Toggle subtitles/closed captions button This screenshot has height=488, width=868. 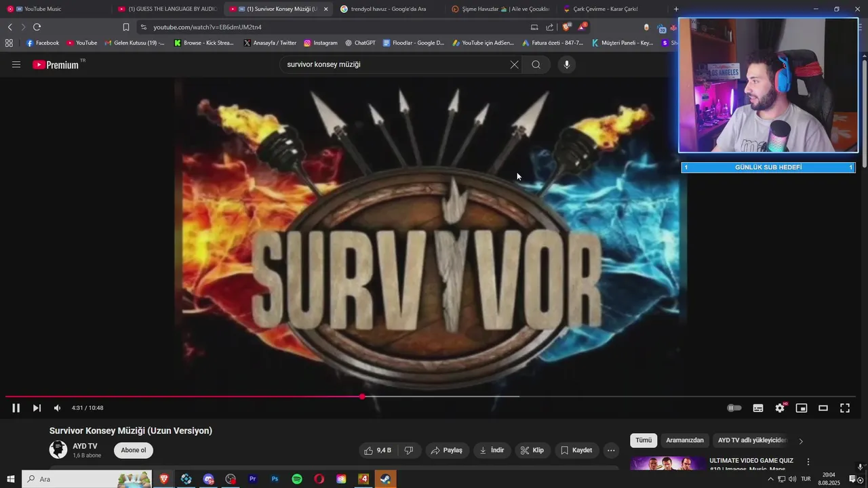click(758, 408)
